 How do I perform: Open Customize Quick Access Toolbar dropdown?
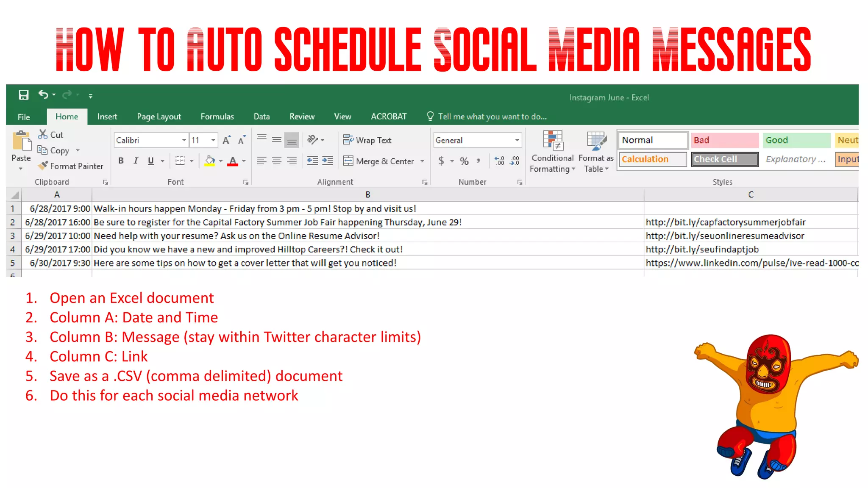click(90, 96)
